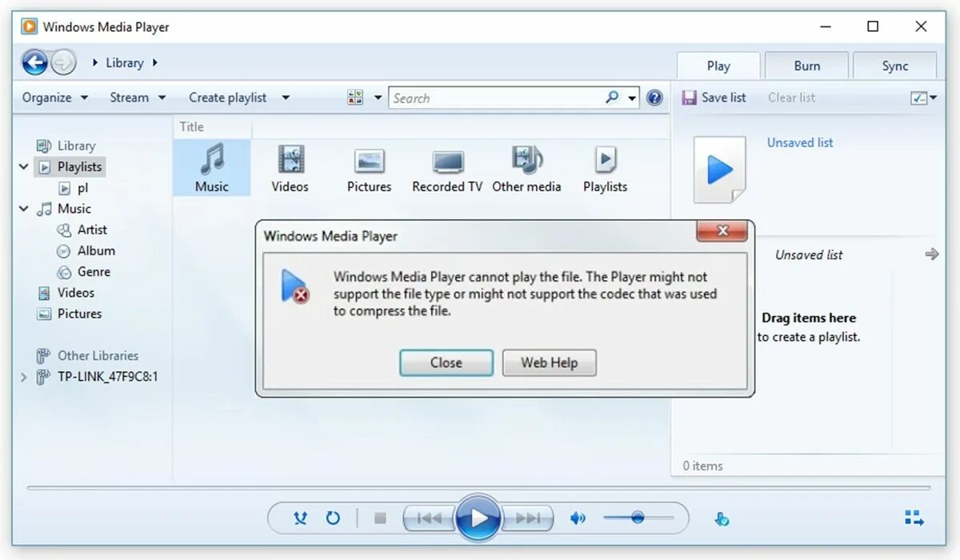
Task: Click the seek bar
Action: pos(478,487)
